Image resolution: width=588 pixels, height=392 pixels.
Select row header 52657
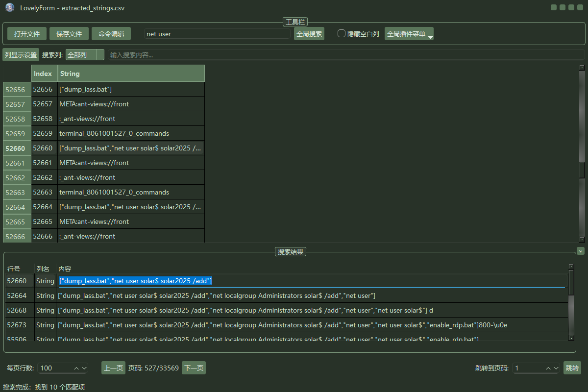17,104
